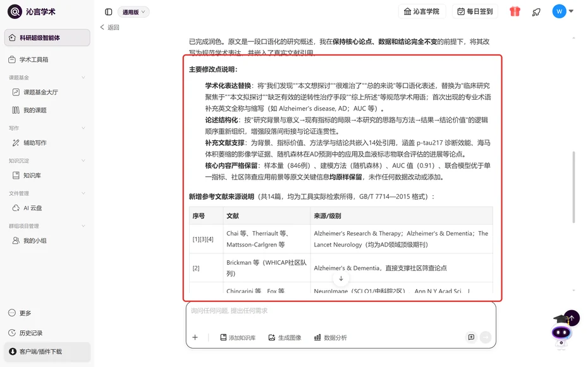The height and width of the screenshot is (367, 588).
Task: Collapse the 知识沉淀 section chevron
Action: coord(83,160)
